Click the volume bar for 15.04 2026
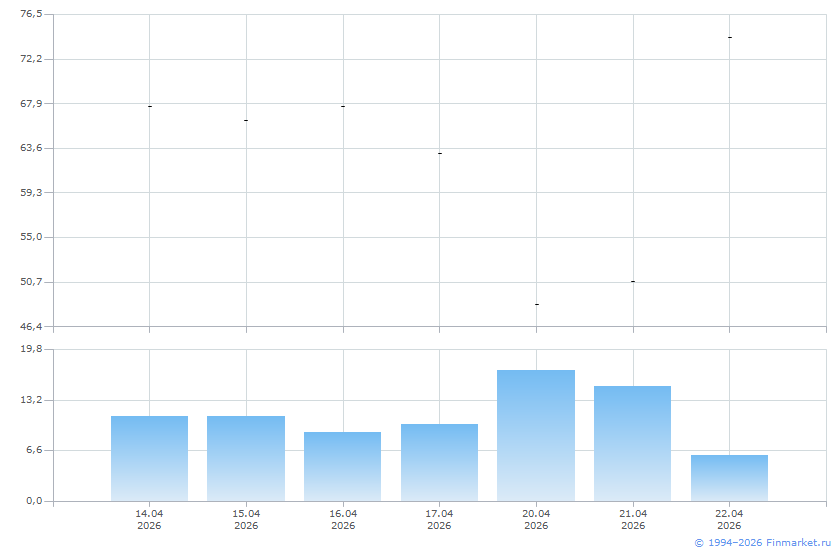 [x=246, y=458]
